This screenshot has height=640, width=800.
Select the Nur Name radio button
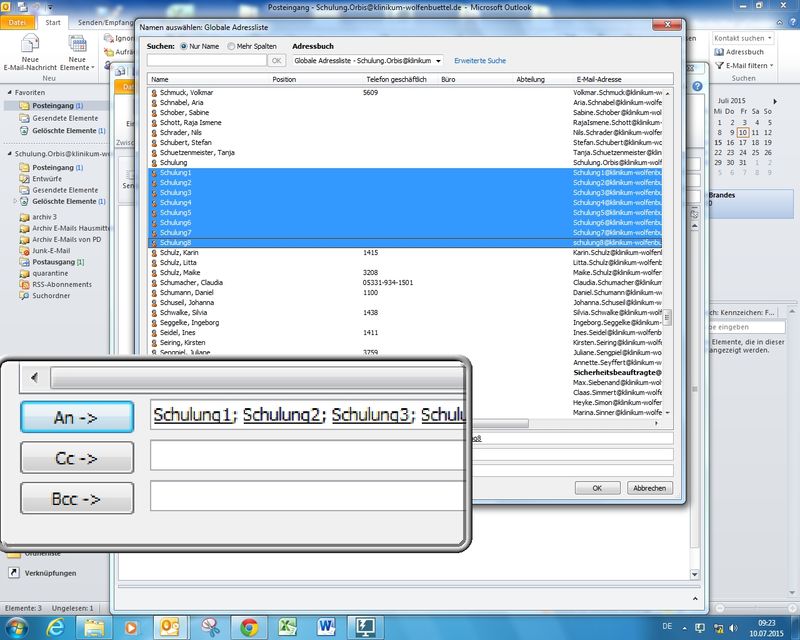[183, 46]
